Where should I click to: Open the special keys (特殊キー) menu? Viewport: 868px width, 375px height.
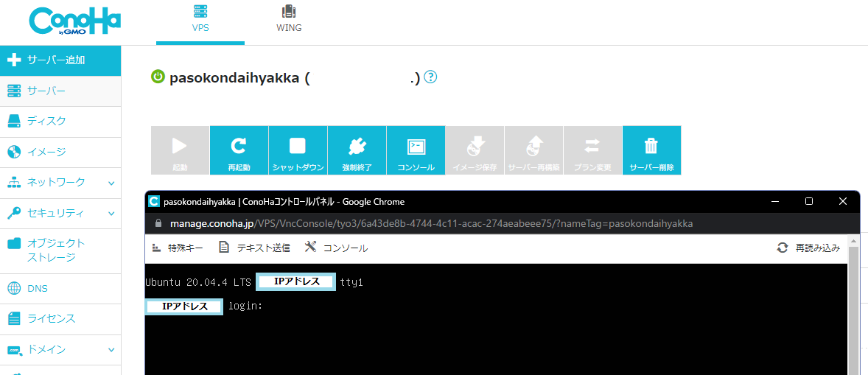[x=177, y=248]
